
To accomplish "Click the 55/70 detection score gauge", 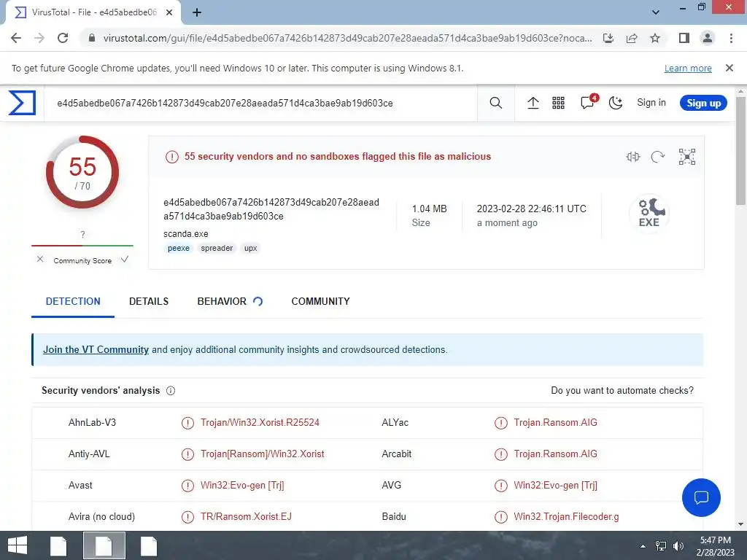I will (82, 172).
